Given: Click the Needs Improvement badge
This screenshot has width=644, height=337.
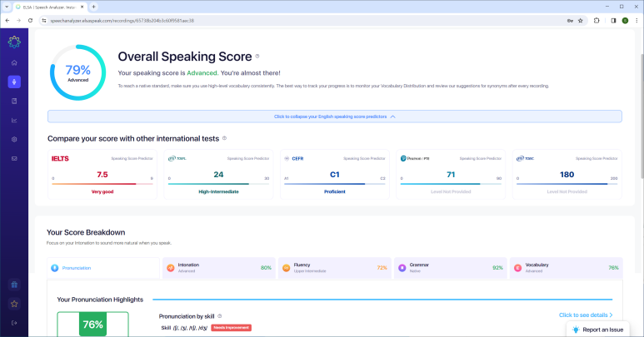Looking at the screenshot, I should pos(232,328).
